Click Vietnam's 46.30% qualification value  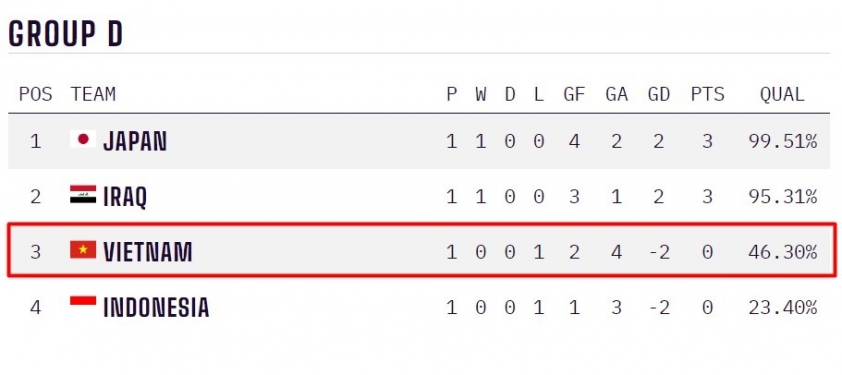tap(782, 252)
